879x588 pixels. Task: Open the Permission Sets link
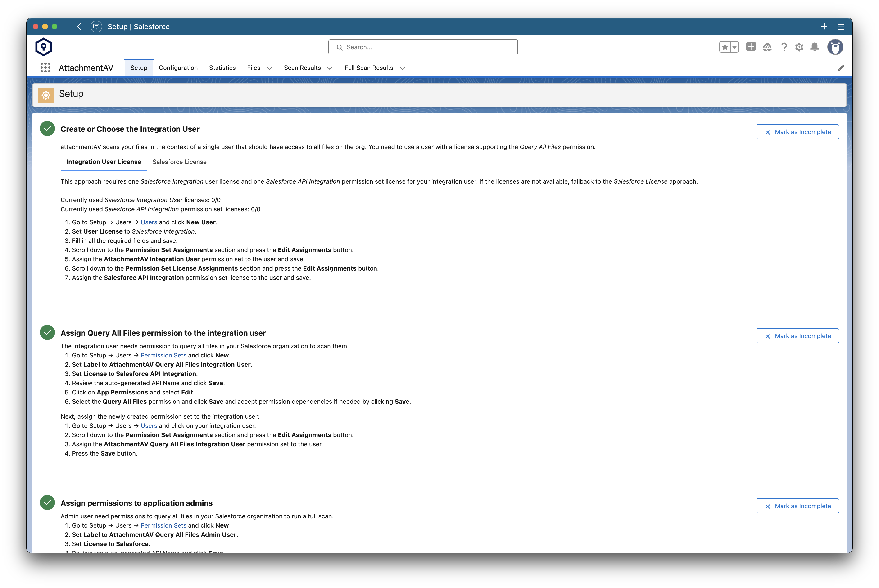[x=163, y=355]
